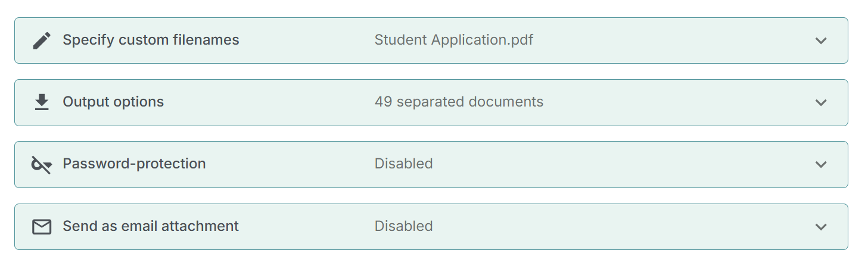Click the Disabled status of email attachment
Image resolution: width=868 pixels, height=269 pixels.
(x=403, y=226)
